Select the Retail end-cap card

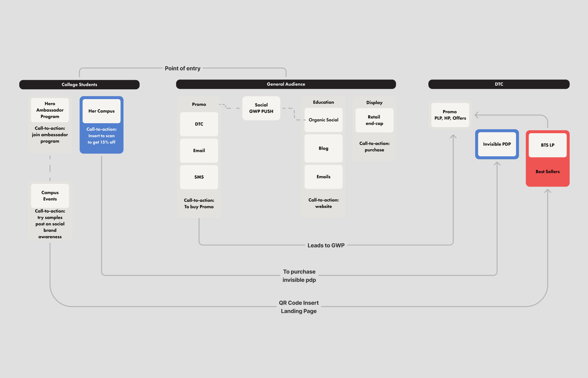pyautogui.click(x=374, y=120)
